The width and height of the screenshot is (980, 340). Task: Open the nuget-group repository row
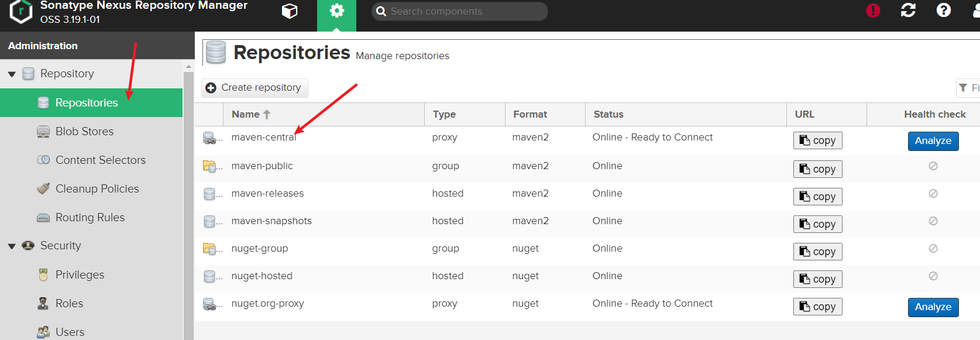[587, 251]
